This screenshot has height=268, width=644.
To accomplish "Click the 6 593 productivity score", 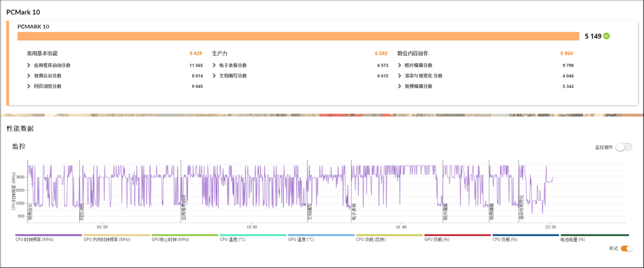I will click(x=381, y=54).
